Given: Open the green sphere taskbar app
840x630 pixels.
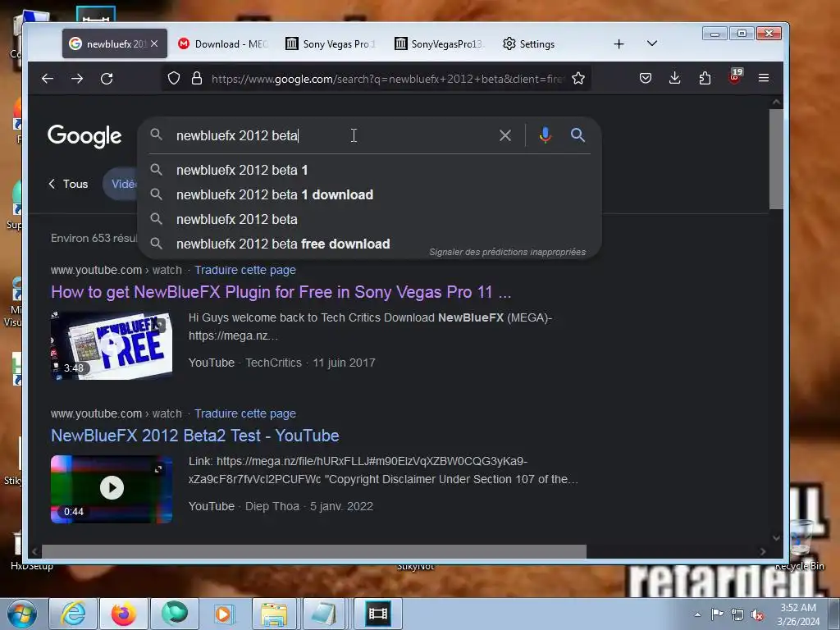Looking at the screenshot, I should [175, 614].
